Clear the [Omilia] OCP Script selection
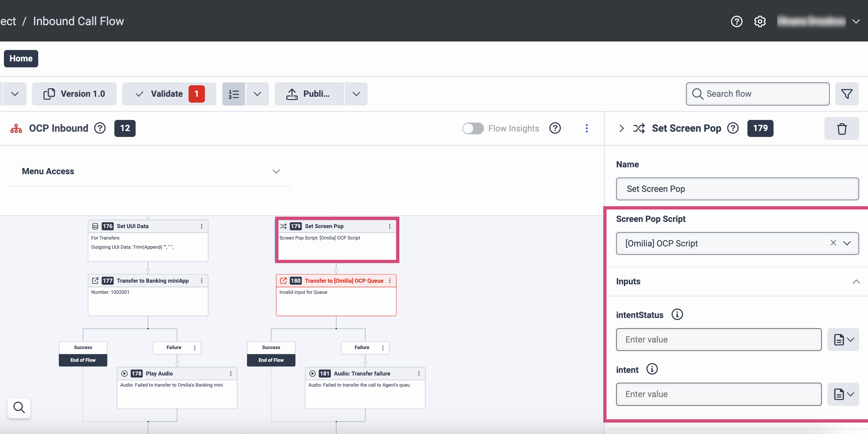The image size is (868, 434). click(833, 243)
